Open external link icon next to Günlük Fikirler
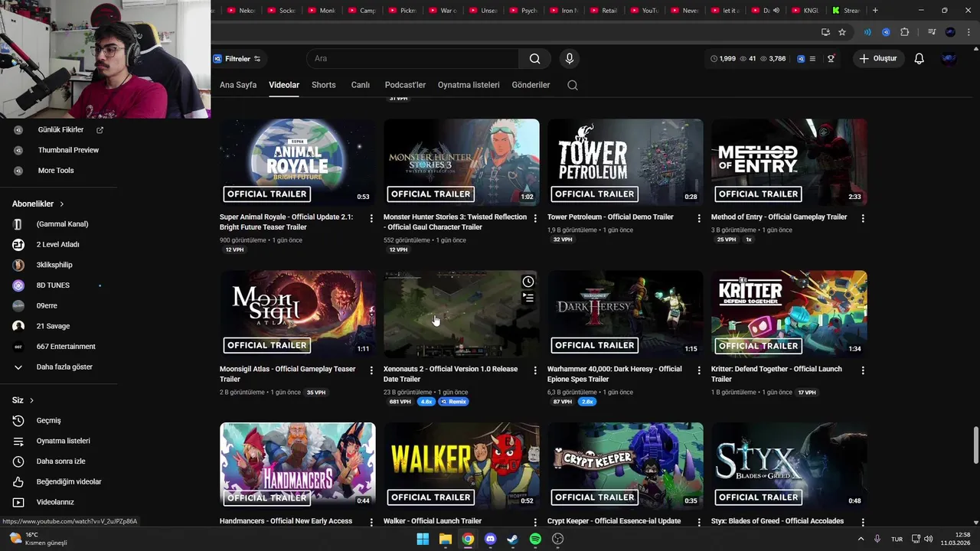Image resolution: width=980 pixels, height=551 pixels. pos(100,130)
